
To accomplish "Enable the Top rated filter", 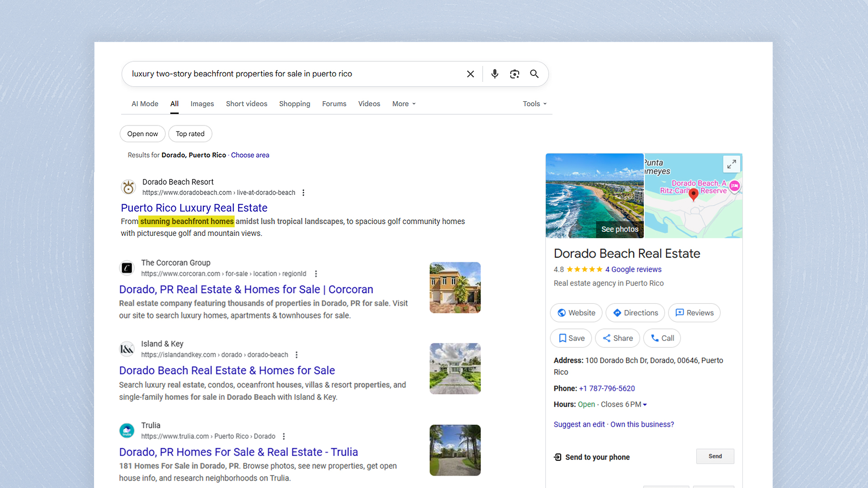I will click(x=190, y=134).
